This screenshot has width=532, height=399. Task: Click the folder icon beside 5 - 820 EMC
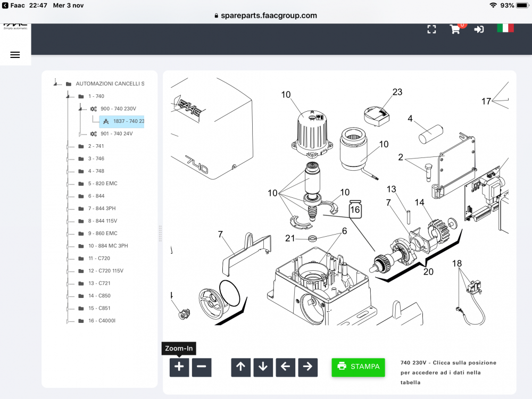(81, 184)
